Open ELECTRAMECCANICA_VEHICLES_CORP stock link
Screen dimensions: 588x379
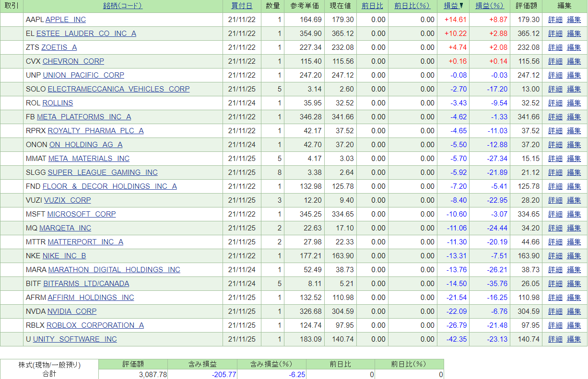(119, 89)
